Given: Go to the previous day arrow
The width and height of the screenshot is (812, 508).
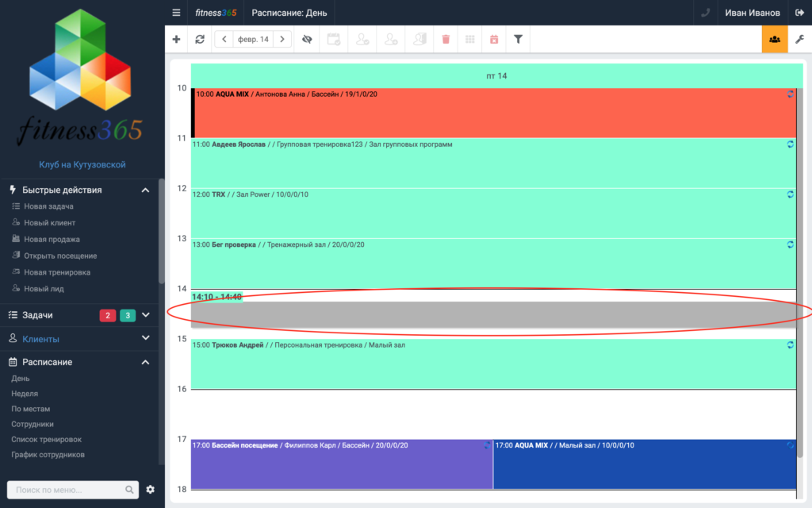Looking at the screenshot, I should [x=224, y=40].
